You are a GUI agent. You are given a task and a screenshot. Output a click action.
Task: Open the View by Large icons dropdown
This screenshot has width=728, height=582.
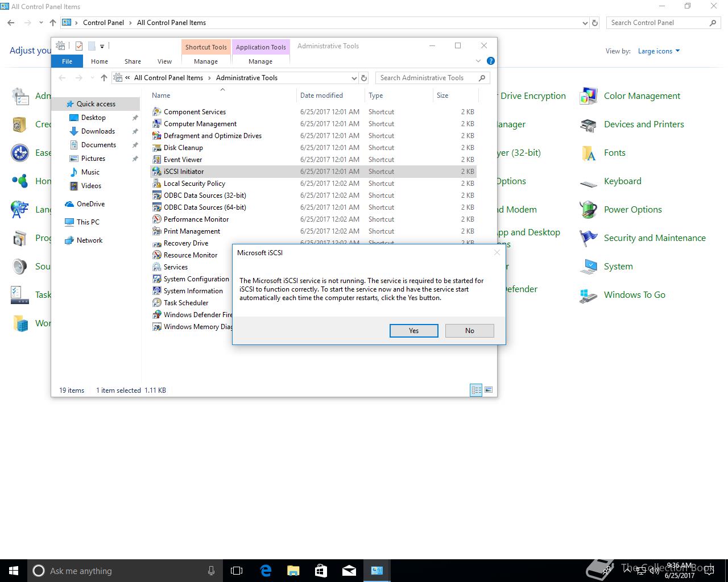pyautogui.click(x=659, y=51)
